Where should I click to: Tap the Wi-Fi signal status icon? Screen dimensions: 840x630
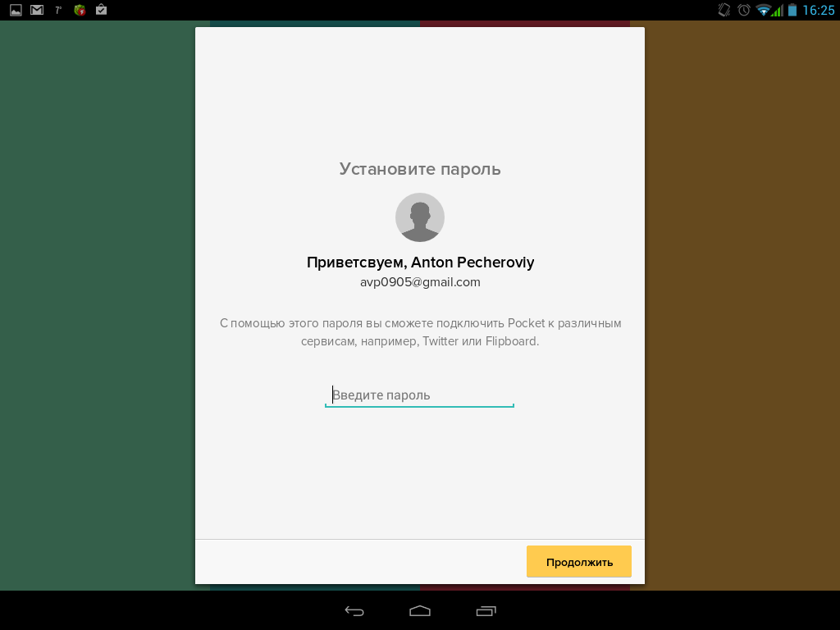point(763,10)
